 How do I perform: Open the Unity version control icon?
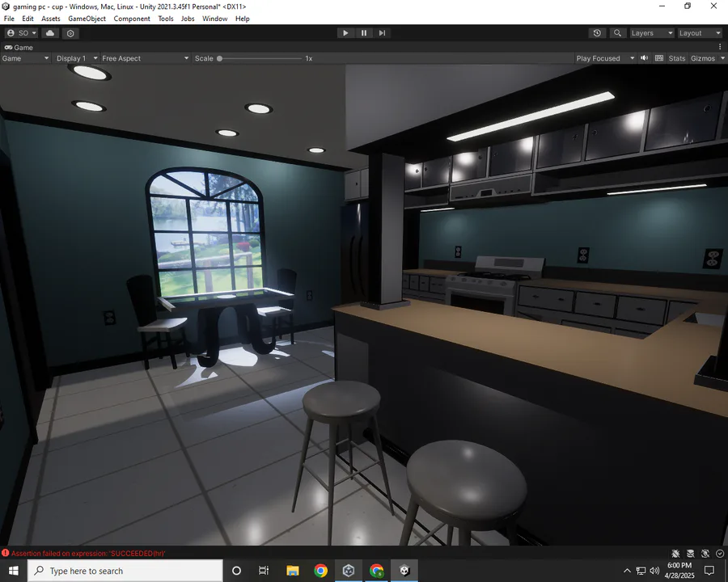pyautogui.click(x=70, y=33)
